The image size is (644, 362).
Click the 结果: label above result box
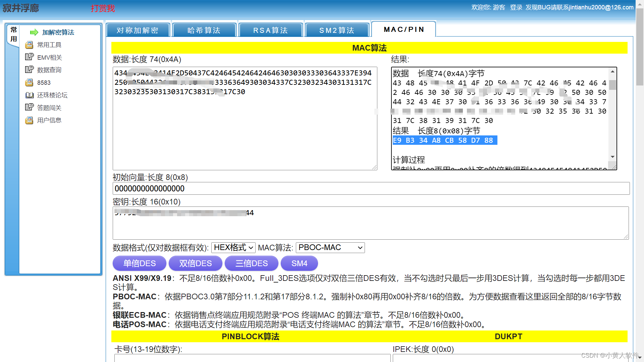click(400, 59)
